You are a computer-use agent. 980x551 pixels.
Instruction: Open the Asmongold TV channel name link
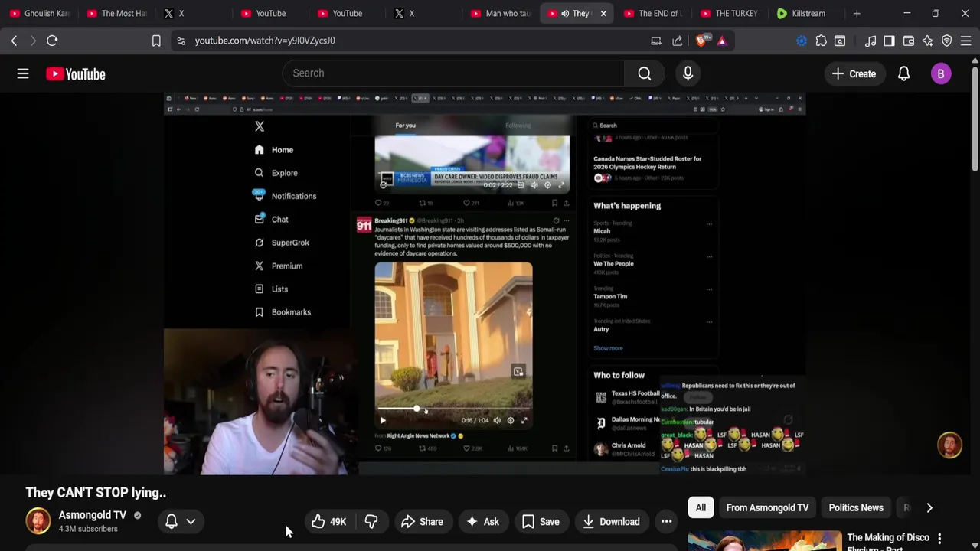coord(93,515)
